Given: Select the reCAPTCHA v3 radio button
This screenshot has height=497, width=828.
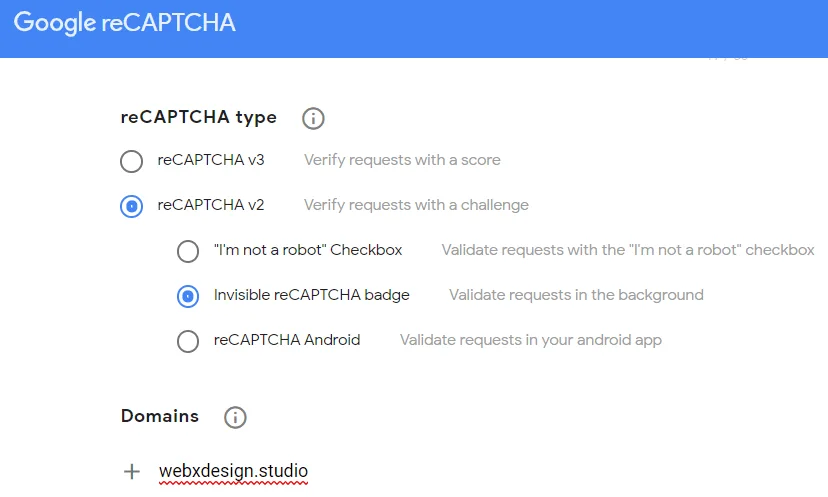Looking at the screenshot, I should click(131, 161).
